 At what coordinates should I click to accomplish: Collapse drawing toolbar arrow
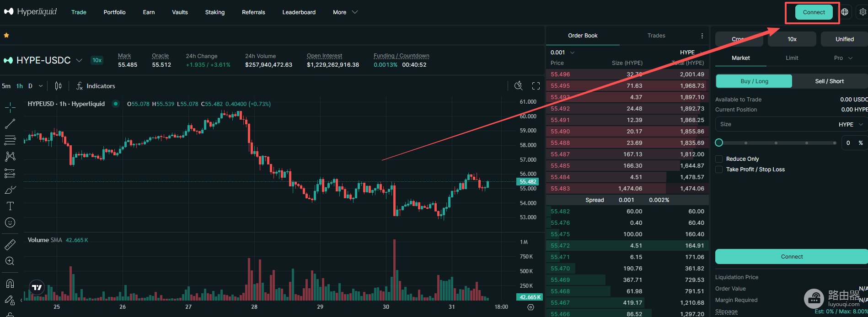[x=21, y=301]
